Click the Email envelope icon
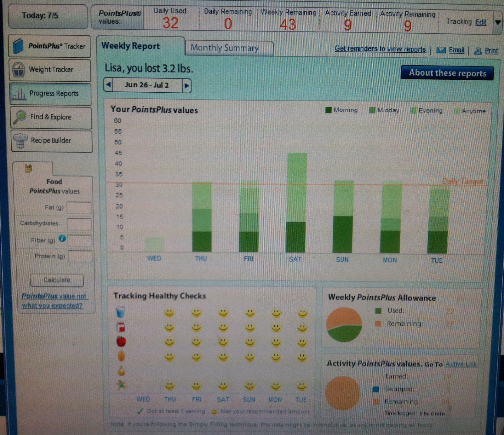This screenshot has height=435, width=504. pyautogui.click(x=441, y=50)
